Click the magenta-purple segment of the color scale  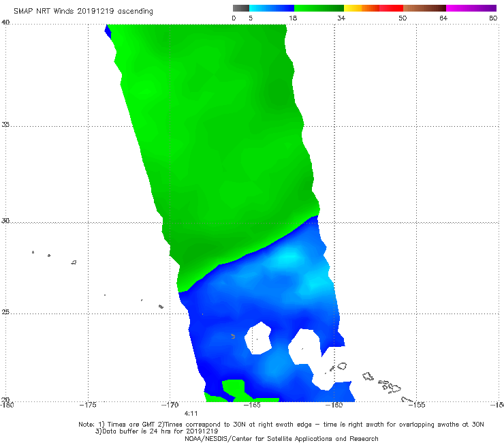pyautogui.click(x=471, y=8)
